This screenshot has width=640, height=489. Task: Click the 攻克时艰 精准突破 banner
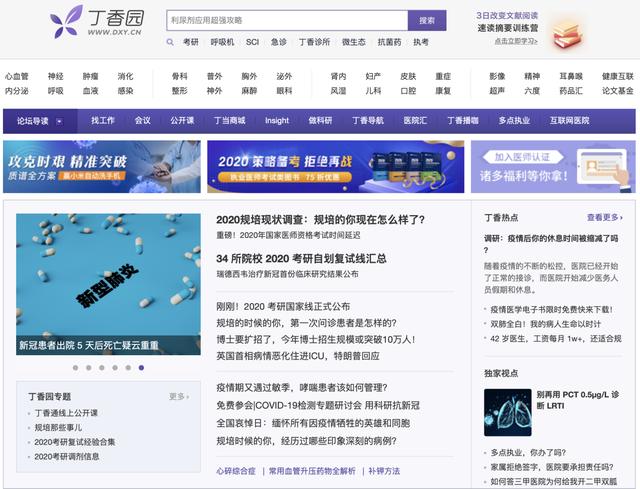102,167
